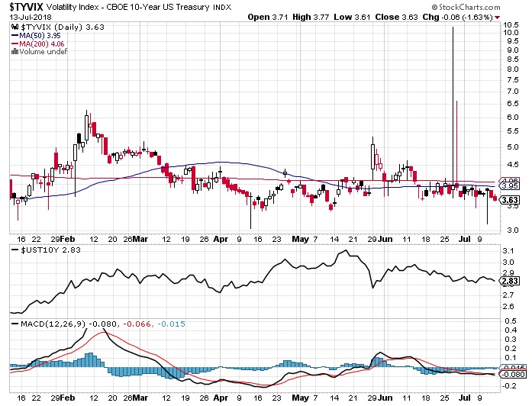The width and height of the screenshot is (532, 406).
Task: Select the $TYVIX (Daily) 3.63 legend entry
Action: click(63, 27)
